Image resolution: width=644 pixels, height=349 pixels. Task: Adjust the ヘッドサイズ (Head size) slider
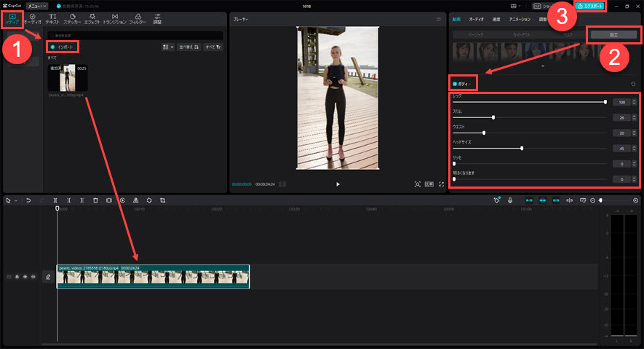(530, 149)
